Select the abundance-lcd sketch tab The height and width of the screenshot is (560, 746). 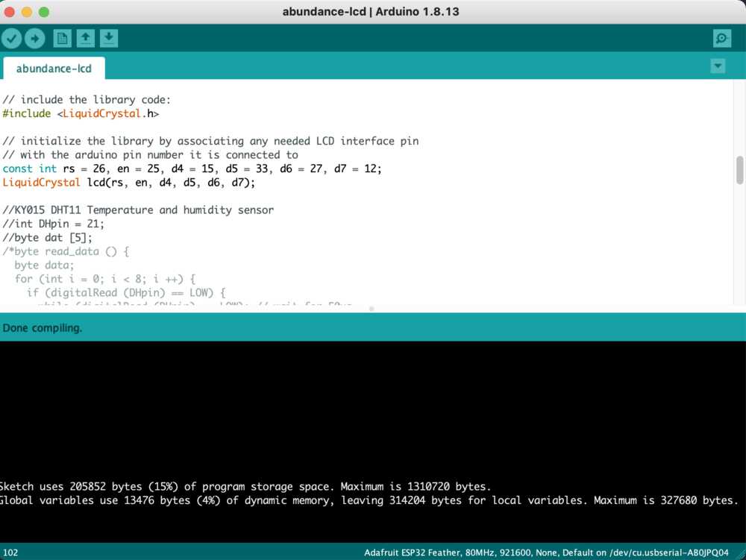pos(54,69)
